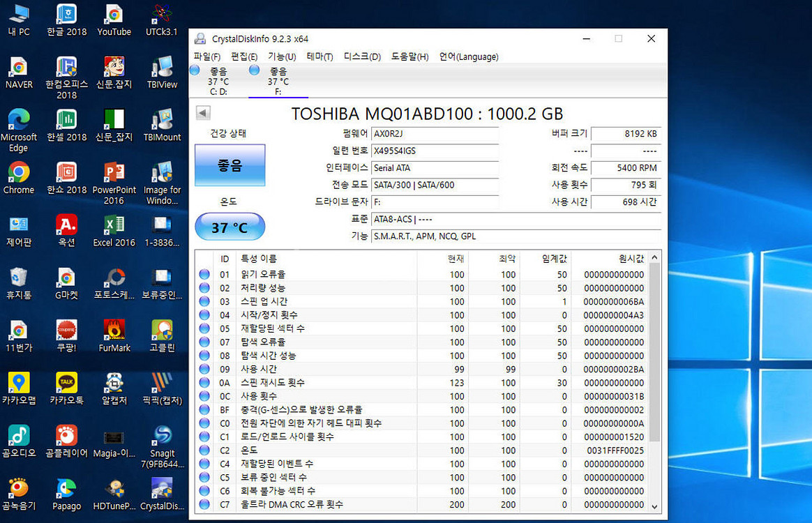Click the SATA/300 | SATA/600 transfer mode field
This screenshot has height=523, width=812.
435,185
